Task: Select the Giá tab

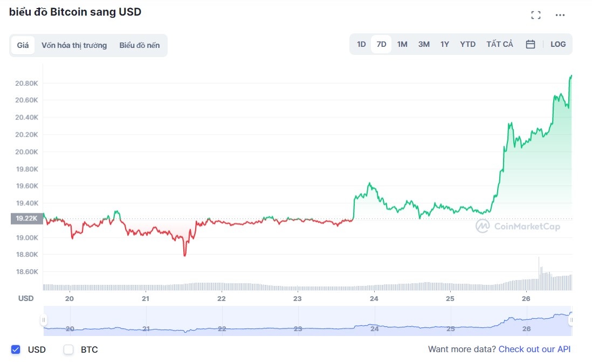Action: (22, 45)
